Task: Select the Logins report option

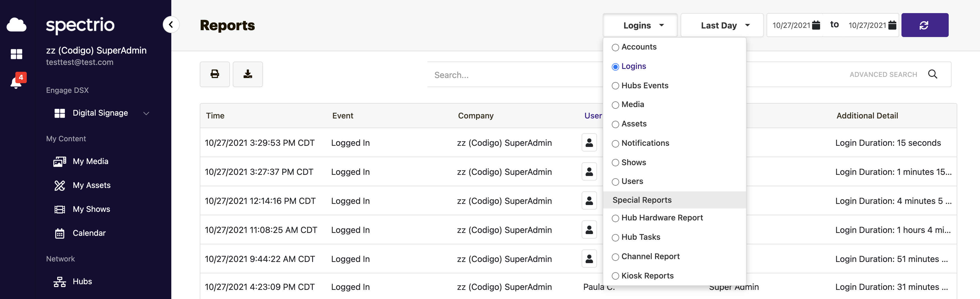Action: click(629, 66)
